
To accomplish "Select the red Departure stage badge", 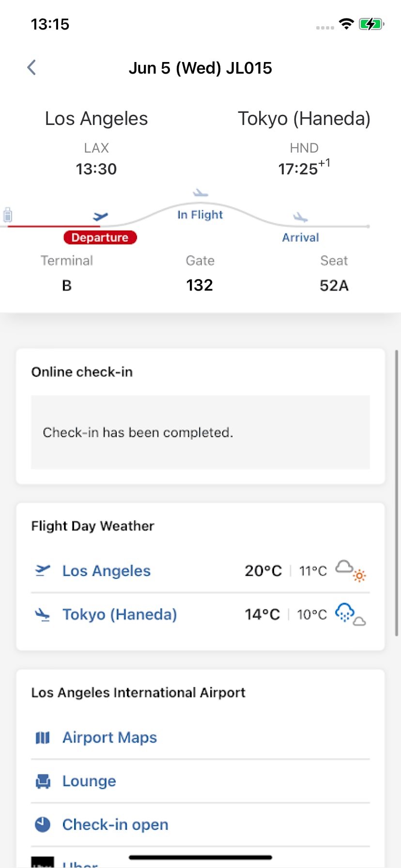I will (100, 237).
